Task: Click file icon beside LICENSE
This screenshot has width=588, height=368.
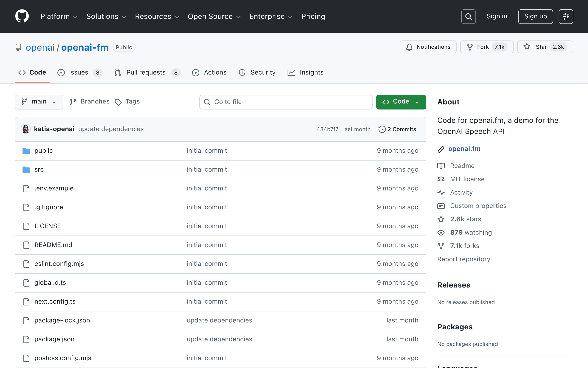Action: click(26, 226)
